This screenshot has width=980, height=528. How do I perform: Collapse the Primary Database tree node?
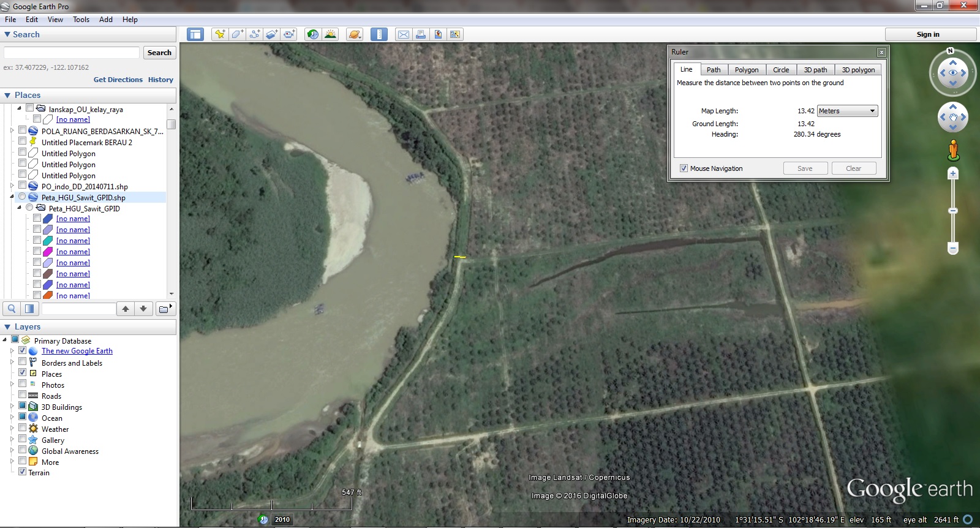(x=5, y=340)
